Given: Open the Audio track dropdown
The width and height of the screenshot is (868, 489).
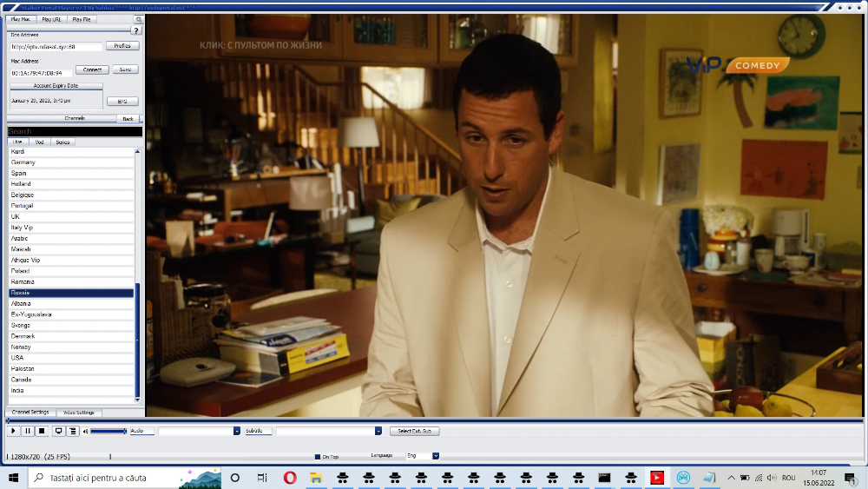Looking at the screenshot, I should 236,431.
